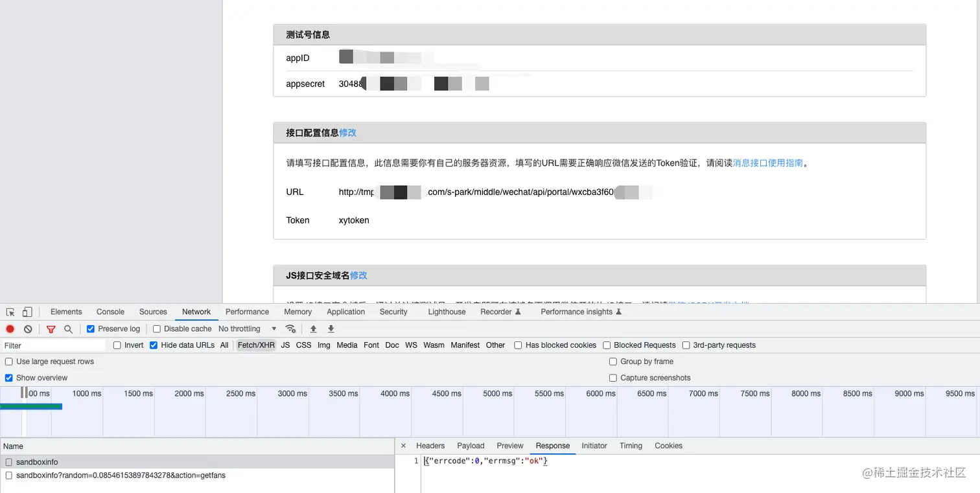
Task: Open the Application tab
Action: (x=346, y=312)
